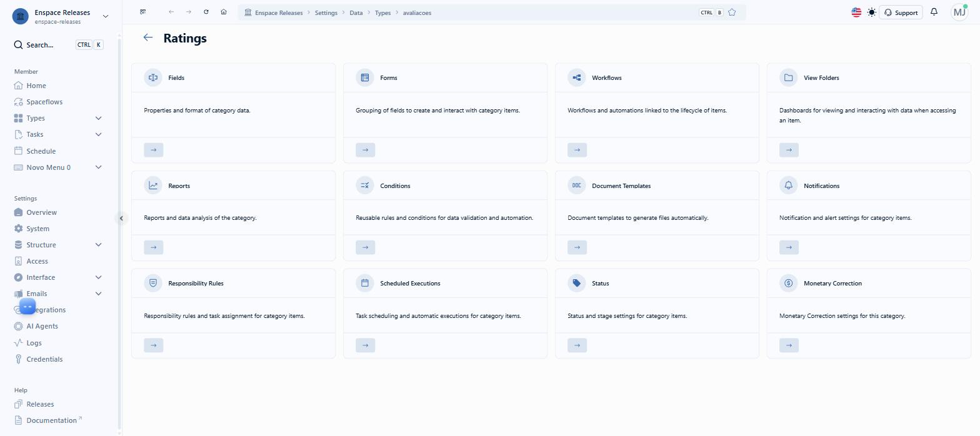
Task: Add page to favorites with star icon
Action: pos(732,12)
